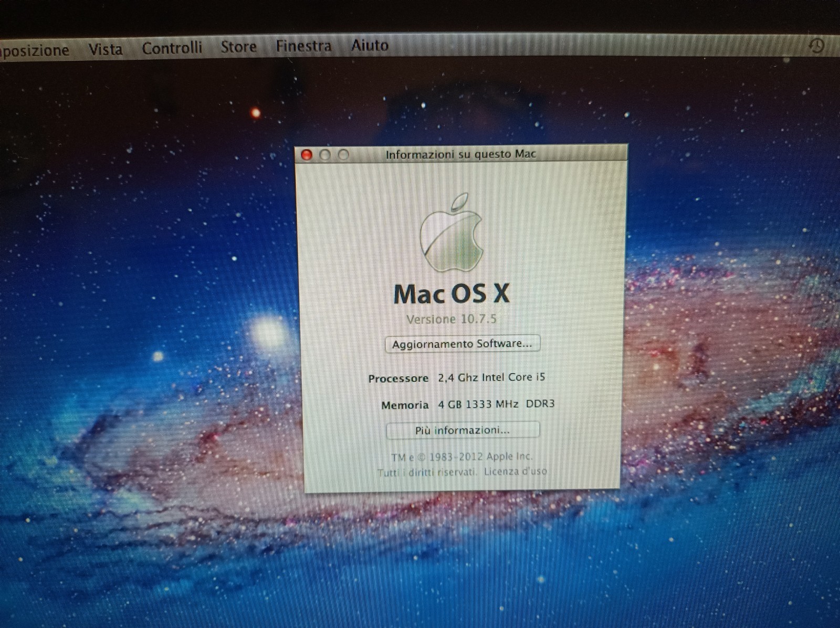Click Più informazioni button

(x=463, y=430)
